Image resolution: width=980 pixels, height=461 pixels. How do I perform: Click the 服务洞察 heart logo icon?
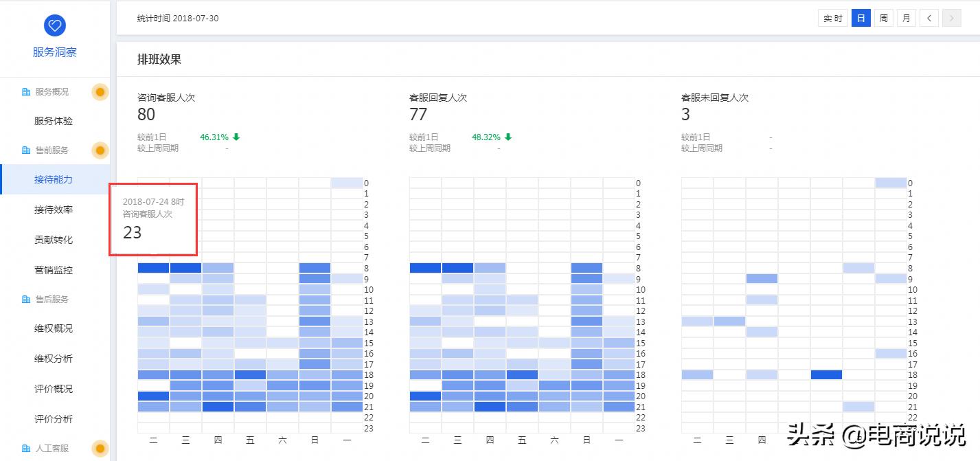54,26
